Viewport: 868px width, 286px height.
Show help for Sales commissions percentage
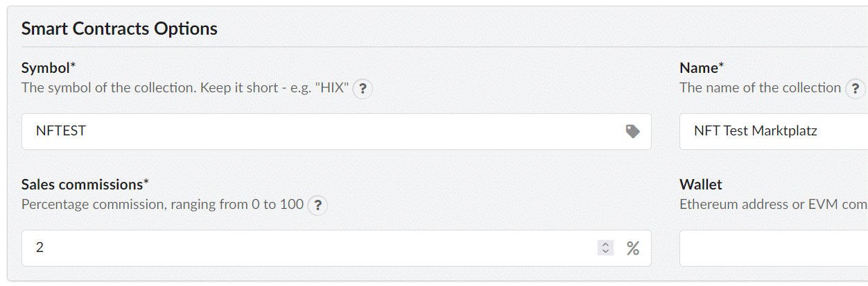[318, 205]
